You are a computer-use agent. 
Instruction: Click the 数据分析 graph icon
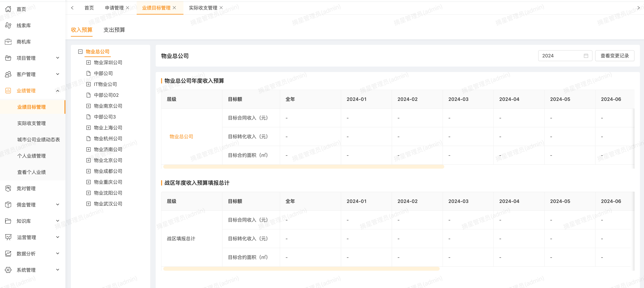pyautogui.click(x=8, y=253)
